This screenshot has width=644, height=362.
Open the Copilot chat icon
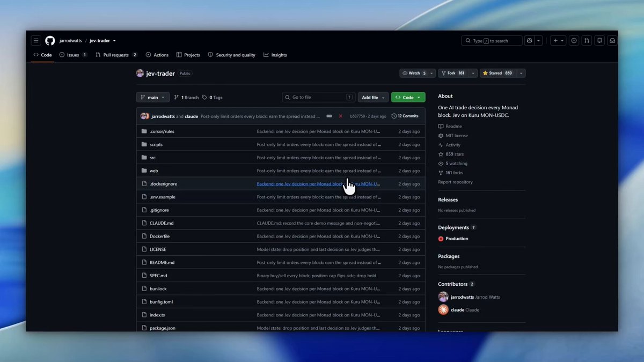click(529, 41)
